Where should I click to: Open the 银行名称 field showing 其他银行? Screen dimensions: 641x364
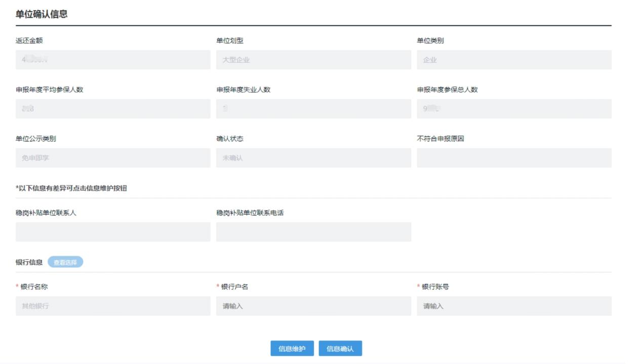pyautogui.click(x=113, y=306)
